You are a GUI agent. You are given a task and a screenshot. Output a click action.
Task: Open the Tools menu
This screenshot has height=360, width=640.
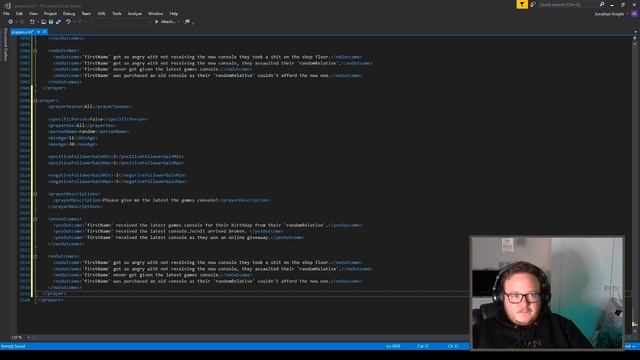117,13
